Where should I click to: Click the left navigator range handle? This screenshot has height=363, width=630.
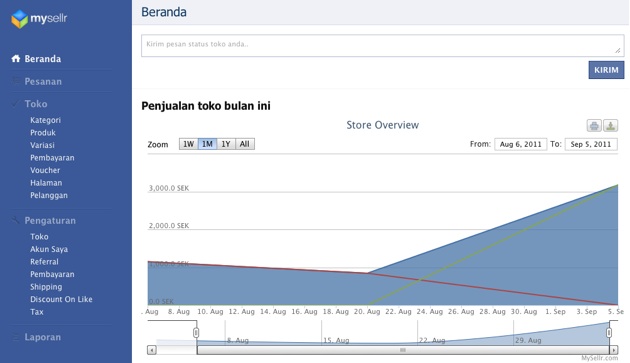pyautogui.click(x=196, y=332)
